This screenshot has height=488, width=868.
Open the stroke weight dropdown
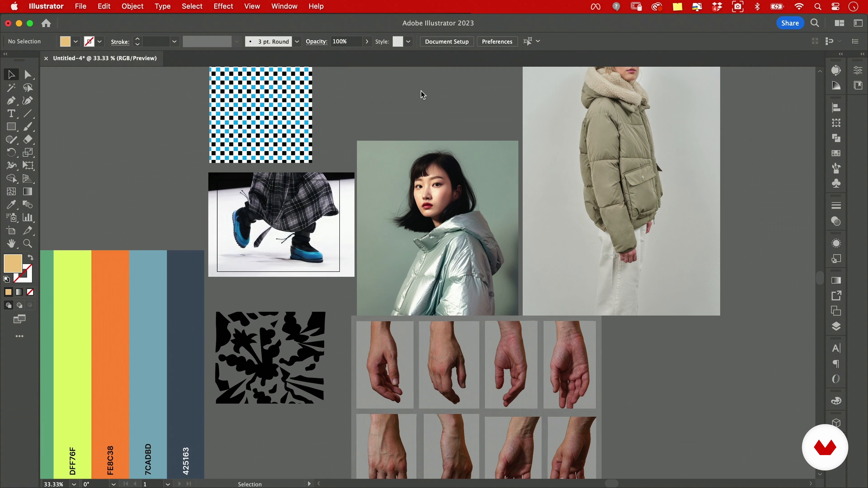tap(174, 41)
